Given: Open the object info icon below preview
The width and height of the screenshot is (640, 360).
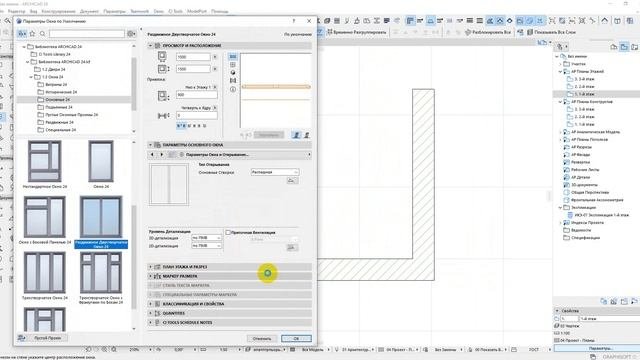Looking at the screenshot, I should tap(233, 89).
